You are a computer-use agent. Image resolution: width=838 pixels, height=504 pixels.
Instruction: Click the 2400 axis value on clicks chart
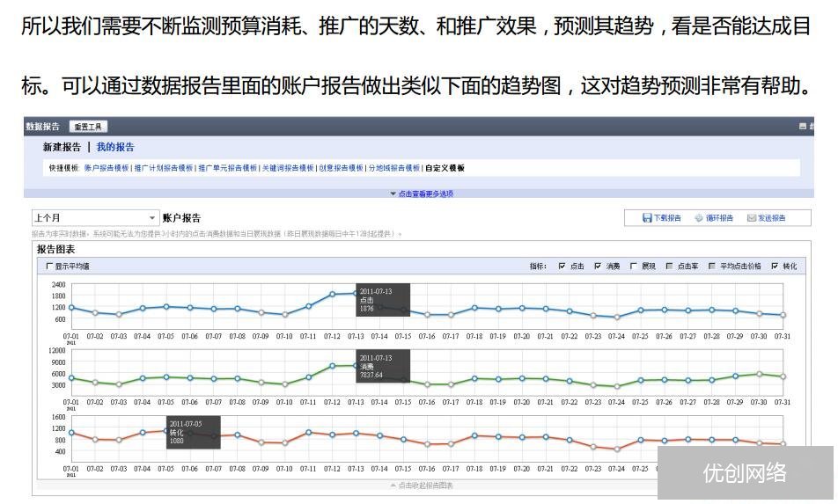(x=59, y=285)
